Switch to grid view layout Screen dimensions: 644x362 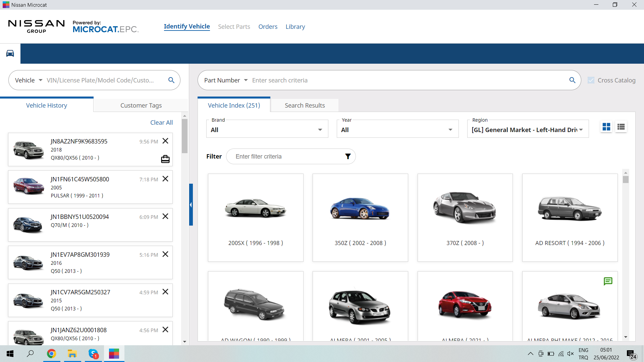pyautogui.click(x=606, y=127)
